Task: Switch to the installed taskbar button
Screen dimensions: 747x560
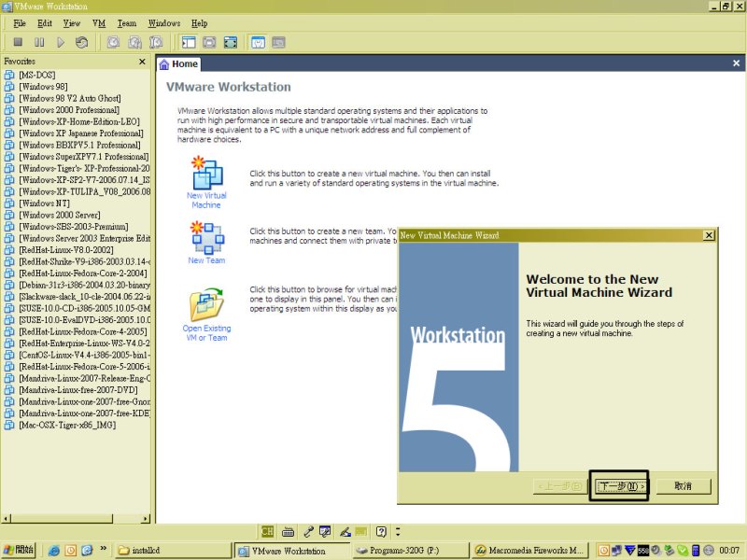Action: (x=173, y=550)
